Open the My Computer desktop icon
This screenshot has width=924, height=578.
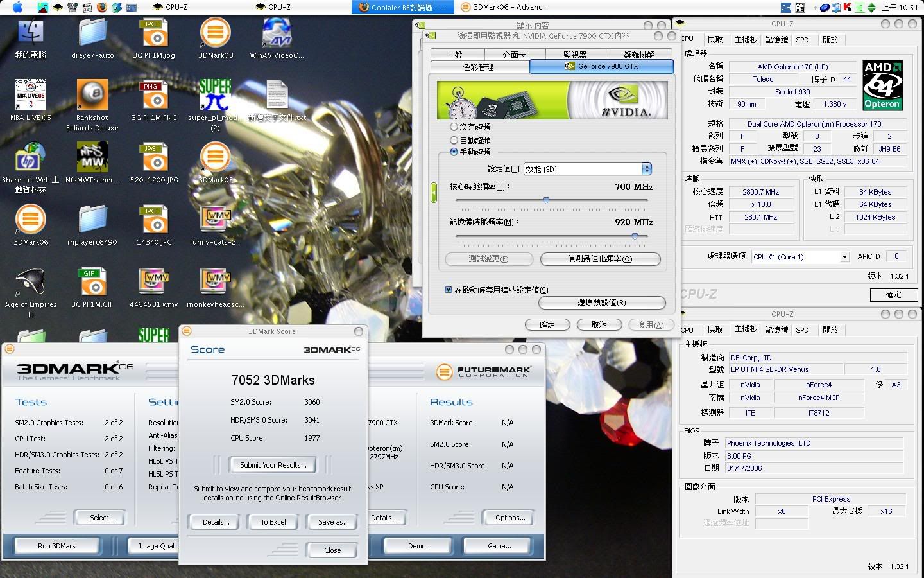30,39
